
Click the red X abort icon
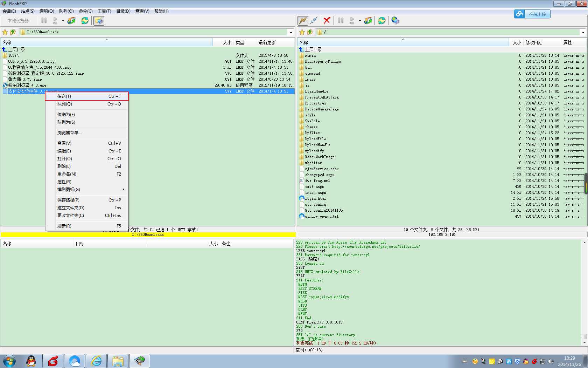(x=327, y=21)
